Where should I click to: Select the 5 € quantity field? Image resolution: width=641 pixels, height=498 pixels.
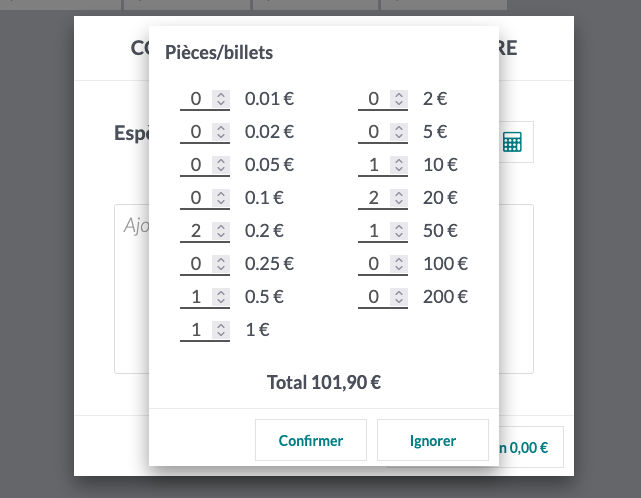coord(374,132)
